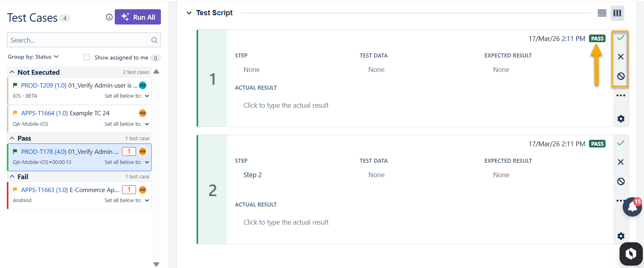Open step 2 gear settings icon
644x268 pixels.
[621, 236]
